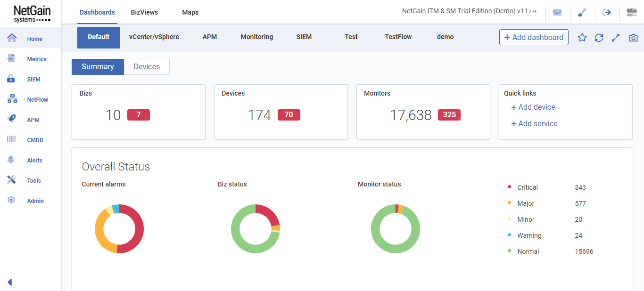Click the Metrics label in the sidebar
Viewport: 644px width, 291px height.
(37, 59)
